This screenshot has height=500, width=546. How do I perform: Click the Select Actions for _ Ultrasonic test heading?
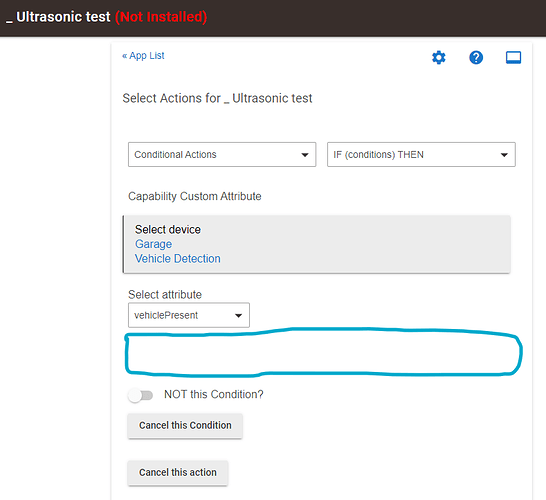(217, 99)
